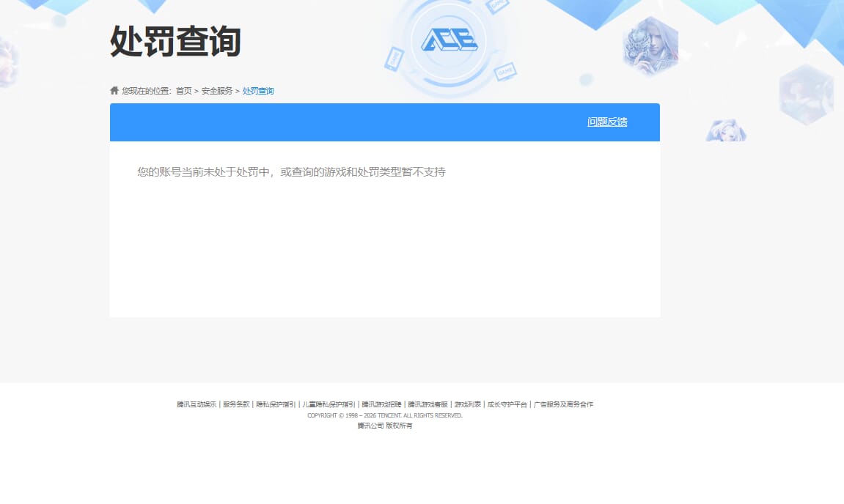Open the 隐私保护指引 privacy guide
The height and width of the screenshot is (504, 844).
coord(276,404)
